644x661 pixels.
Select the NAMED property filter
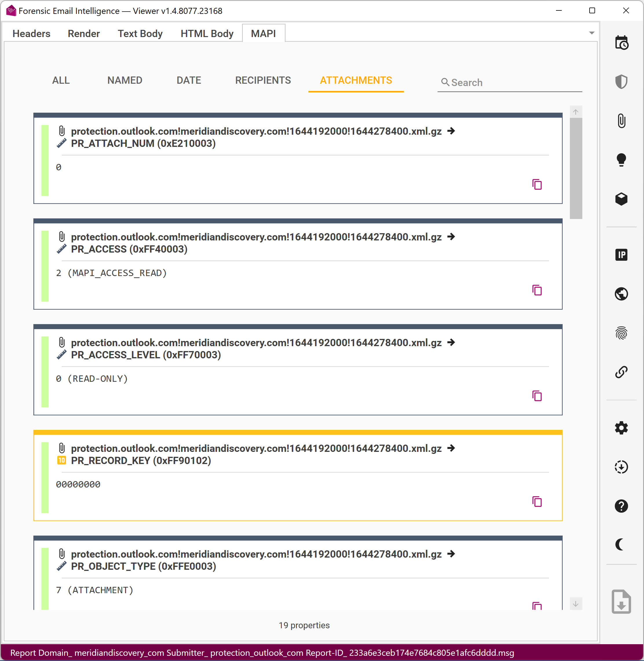point(125,80)
